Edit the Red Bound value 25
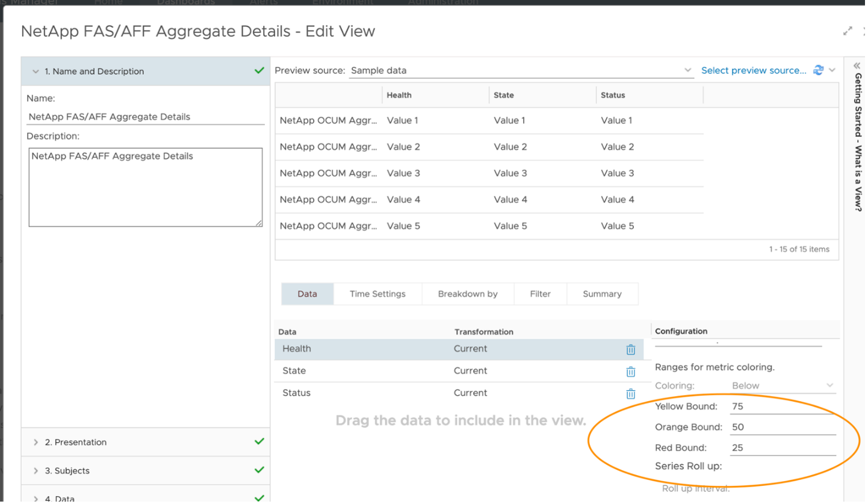Viewport: 868px width, 504px height. (x=783, y=447)
